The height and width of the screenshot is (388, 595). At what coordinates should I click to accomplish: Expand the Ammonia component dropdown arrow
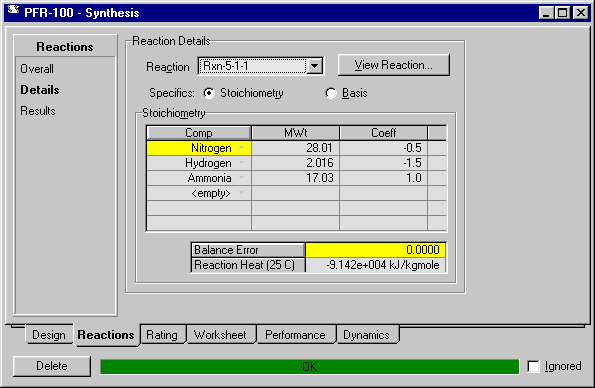[x=241, y=178]
